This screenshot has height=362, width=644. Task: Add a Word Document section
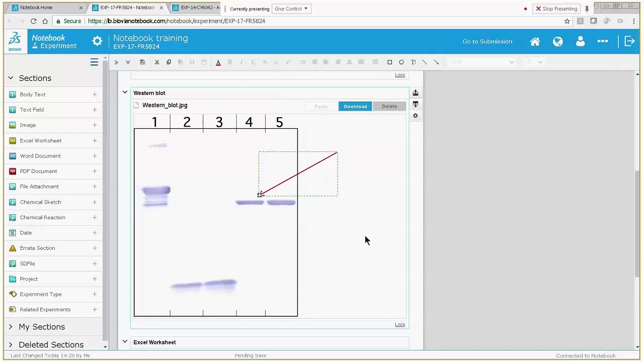95,156
